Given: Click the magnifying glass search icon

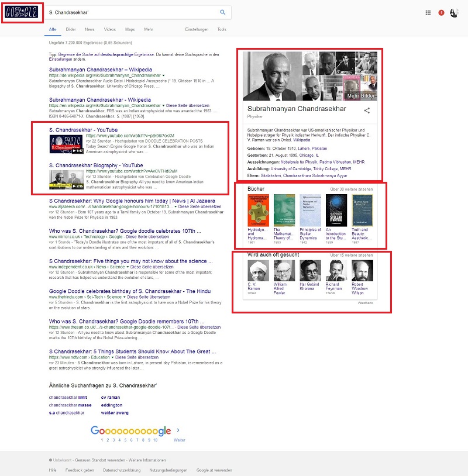Looking at the screenshot, I should [x=223, y=12].
